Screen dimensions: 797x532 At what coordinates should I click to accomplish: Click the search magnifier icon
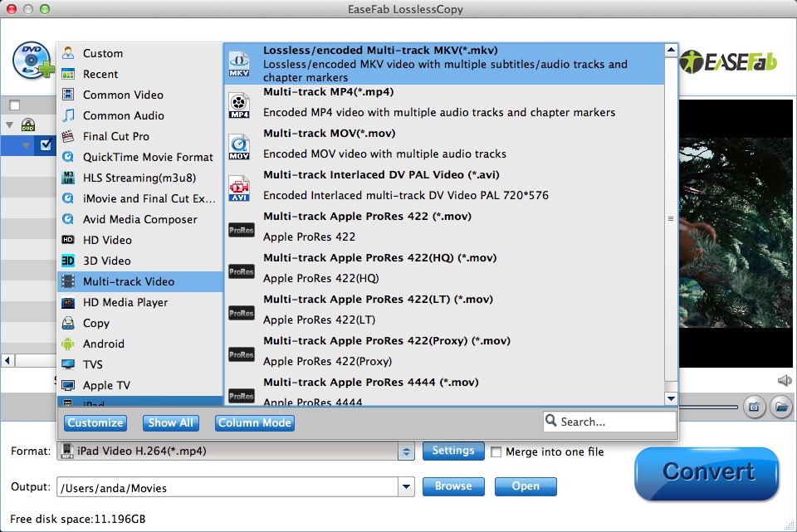[551, 420]
